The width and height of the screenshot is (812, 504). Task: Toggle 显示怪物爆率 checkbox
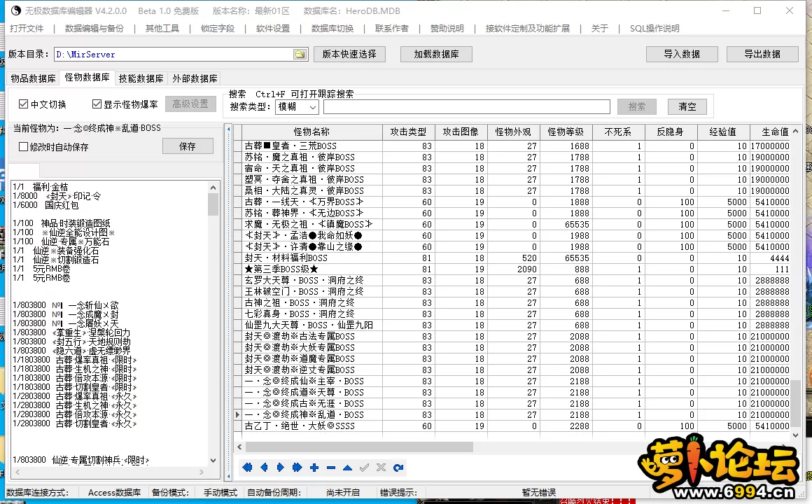(x=97, y=104)
